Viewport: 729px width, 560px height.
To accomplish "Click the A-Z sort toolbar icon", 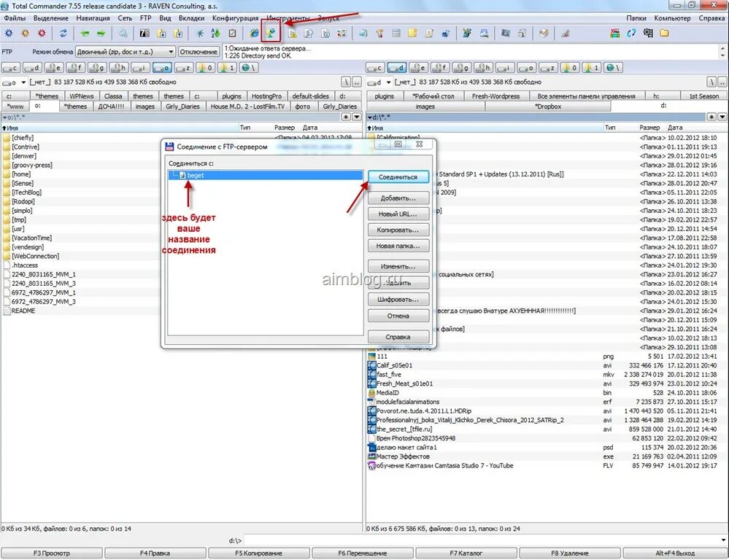I will coord(215,33).
